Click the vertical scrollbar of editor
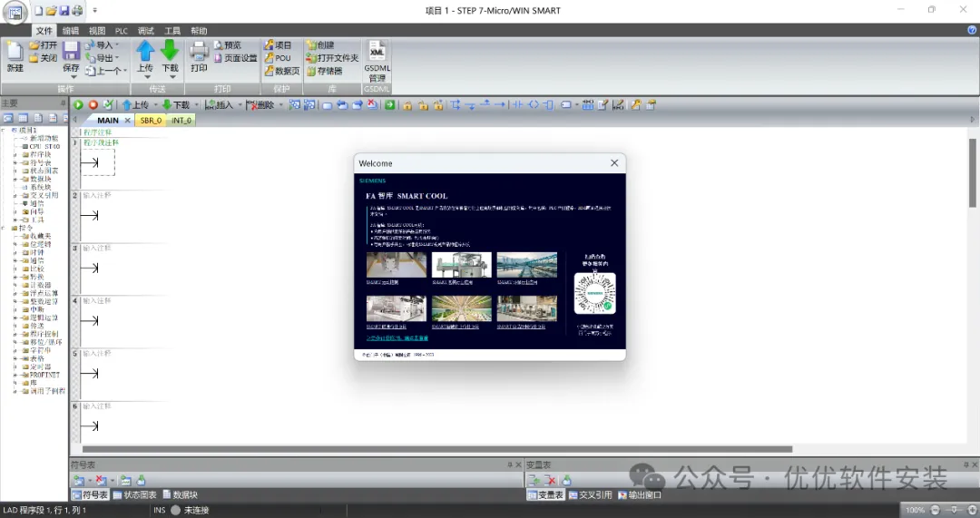 click(972, 173)
